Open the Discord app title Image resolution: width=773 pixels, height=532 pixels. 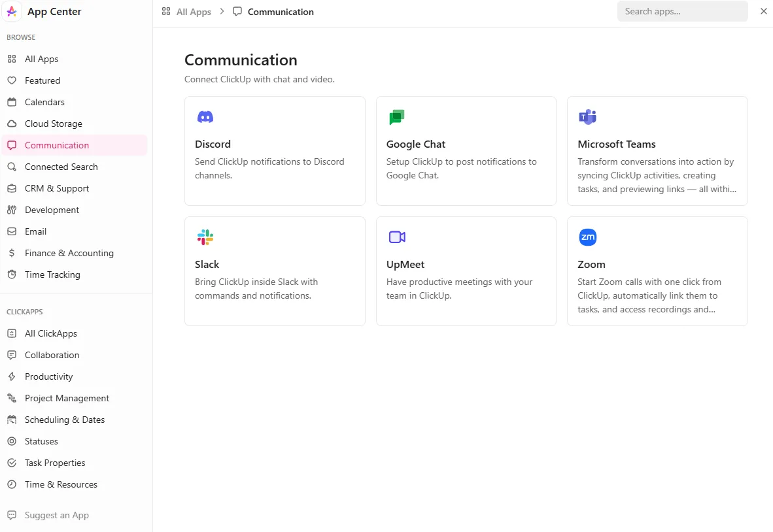(x=213, y=144)
